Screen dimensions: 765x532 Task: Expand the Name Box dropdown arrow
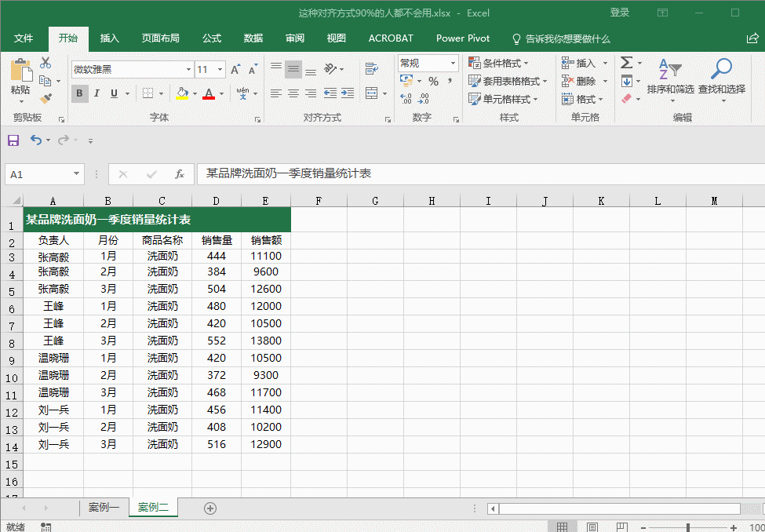point(76,173)
